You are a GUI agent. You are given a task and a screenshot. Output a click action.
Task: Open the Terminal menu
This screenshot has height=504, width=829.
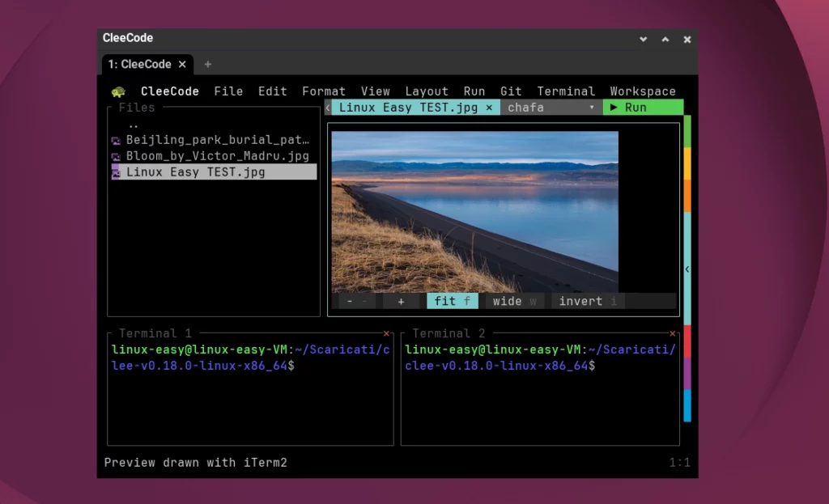pos(566,91)
